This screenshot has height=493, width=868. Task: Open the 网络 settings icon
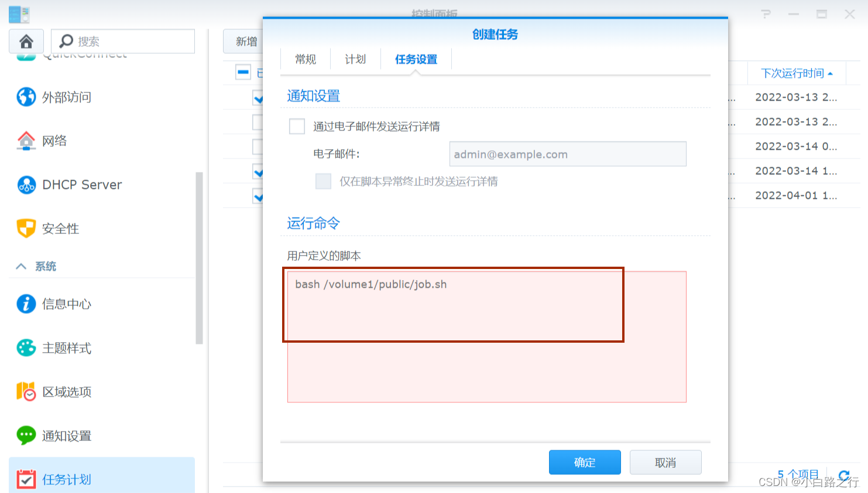click(26, 140)
